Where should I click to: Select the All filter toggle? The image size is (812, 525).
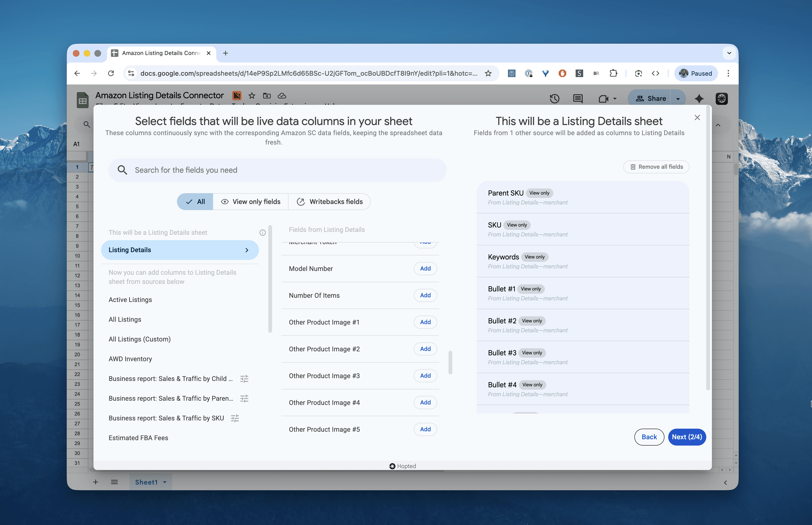click(x=195, y=202)
